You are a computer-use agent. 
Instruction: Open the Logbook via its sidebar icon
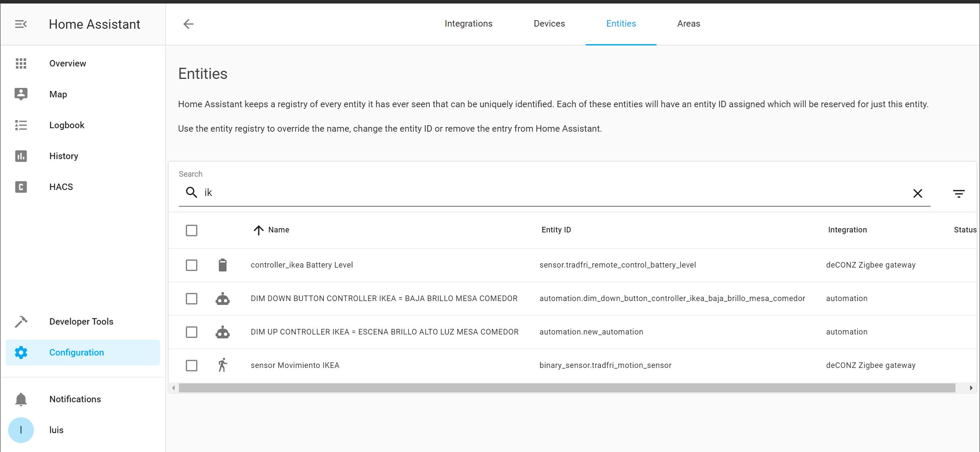[x=21, y=125]
